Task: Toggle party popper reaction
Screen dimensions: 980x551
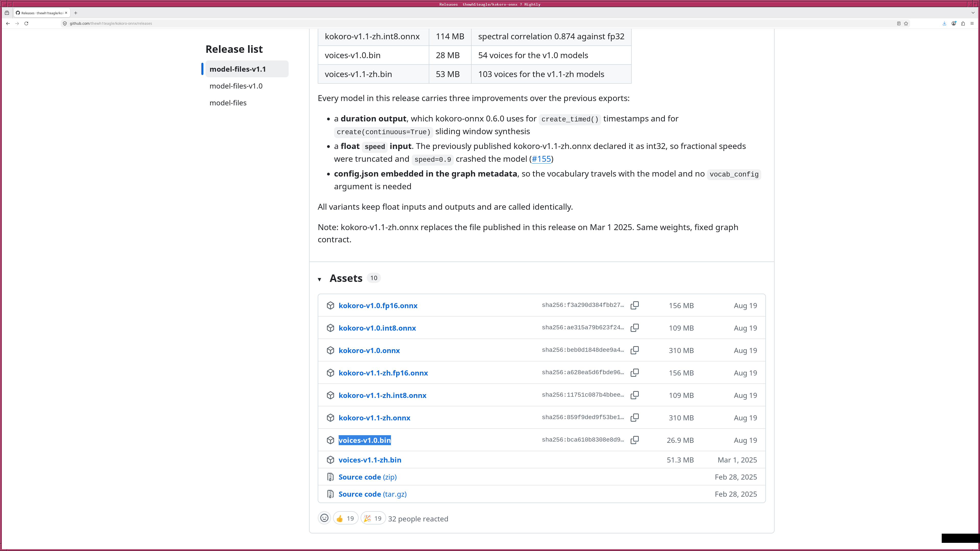Action: coord(373,518)
